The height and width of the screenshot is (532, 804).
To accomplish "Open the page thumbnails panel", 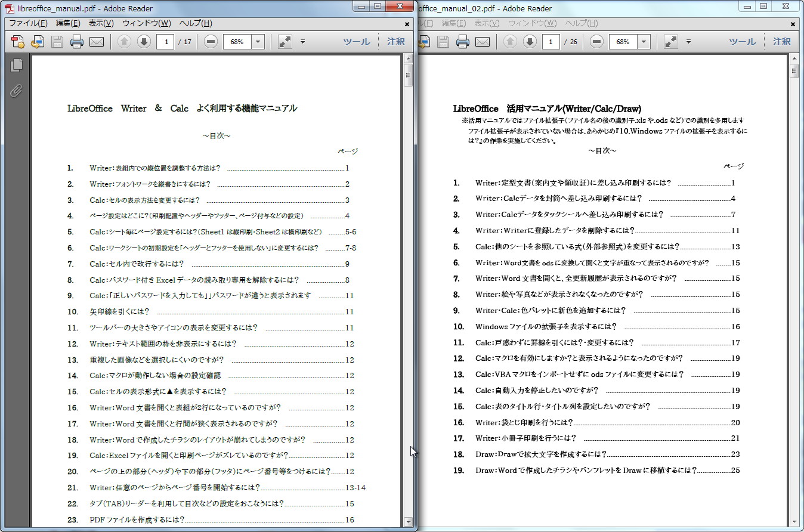I will 16,65.
